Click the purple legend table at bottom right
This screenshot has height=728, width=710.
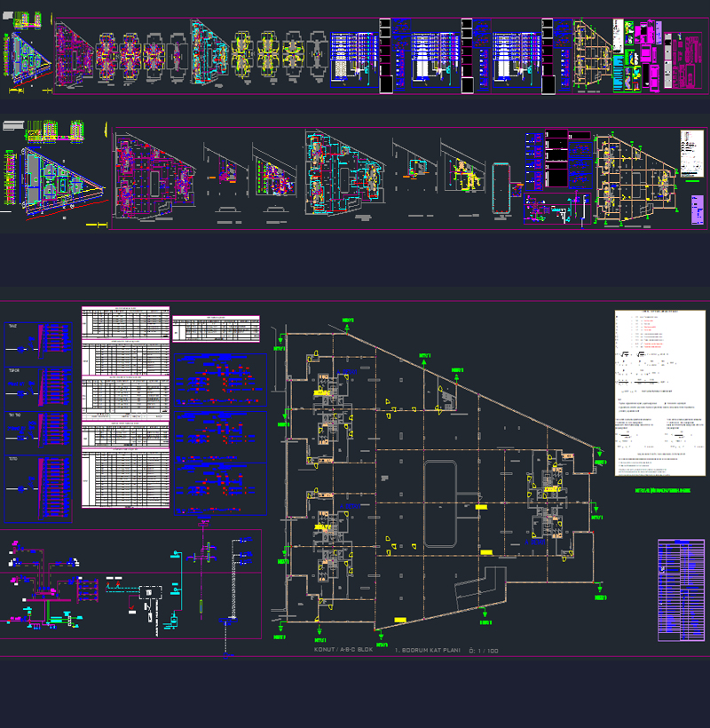pos(681,590)
